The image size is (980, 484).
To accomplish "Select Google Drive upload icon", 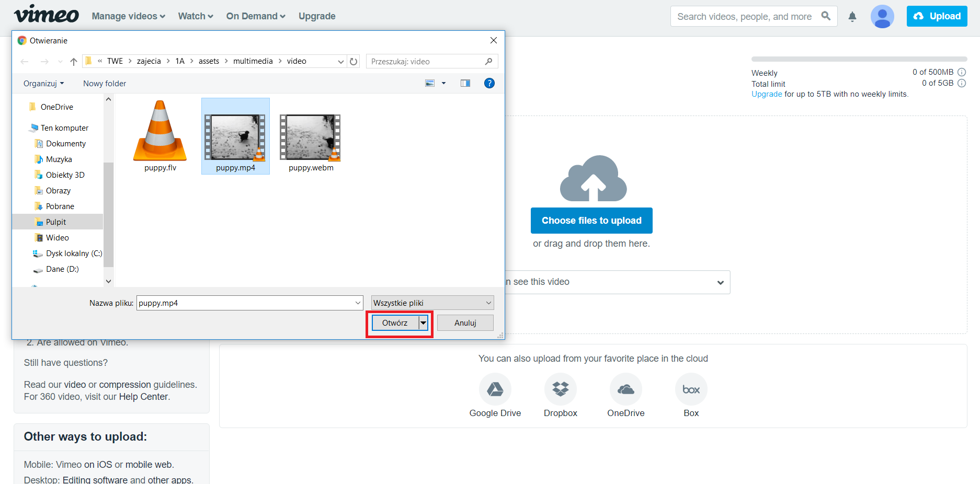I will coord(495,389).
